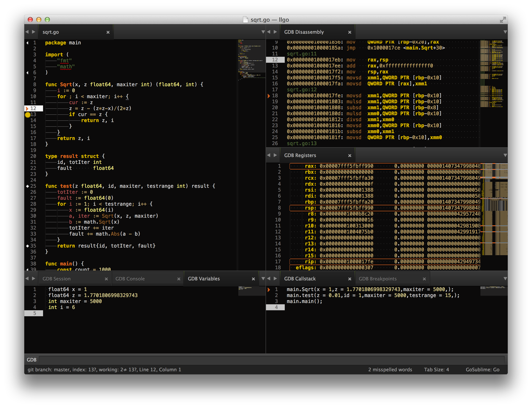This screenshot has height=408, width=532.
Task: Click the instruction pointer arrow at disassembly line 18
Action: (x=269, y=96)
